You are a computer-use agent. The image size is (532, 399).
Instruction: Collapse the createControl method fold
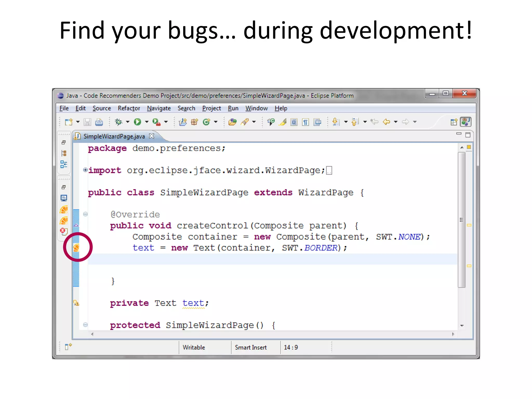85,214
